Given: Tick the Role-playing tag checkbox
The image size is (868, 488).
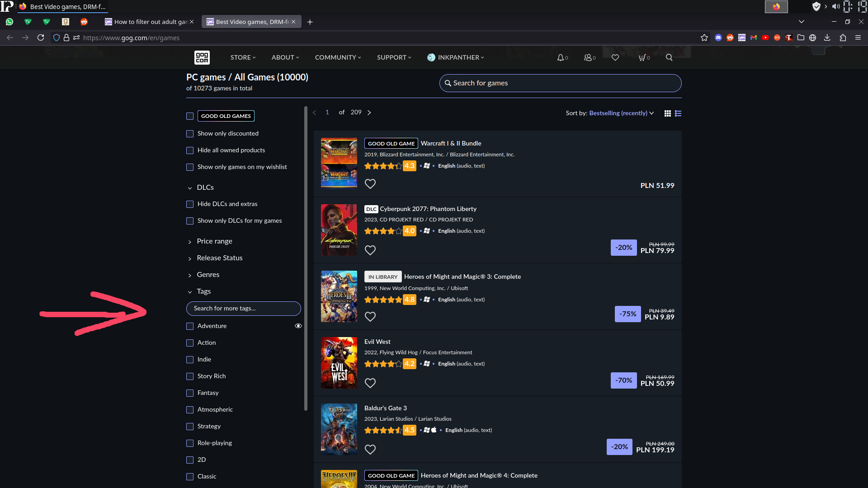Looking at the screenshot, I should (x=190, y=443).
